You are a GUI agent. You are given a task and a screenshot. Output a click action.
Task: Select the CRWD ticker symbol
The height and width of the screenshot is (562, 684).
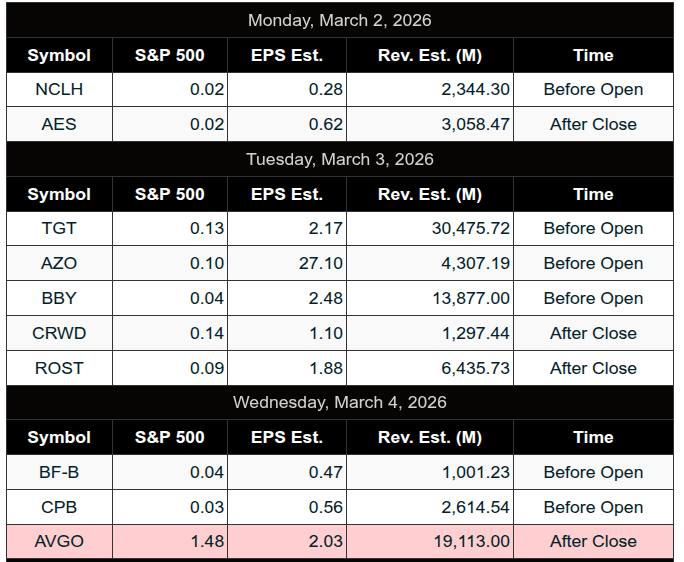coord(59,334)
